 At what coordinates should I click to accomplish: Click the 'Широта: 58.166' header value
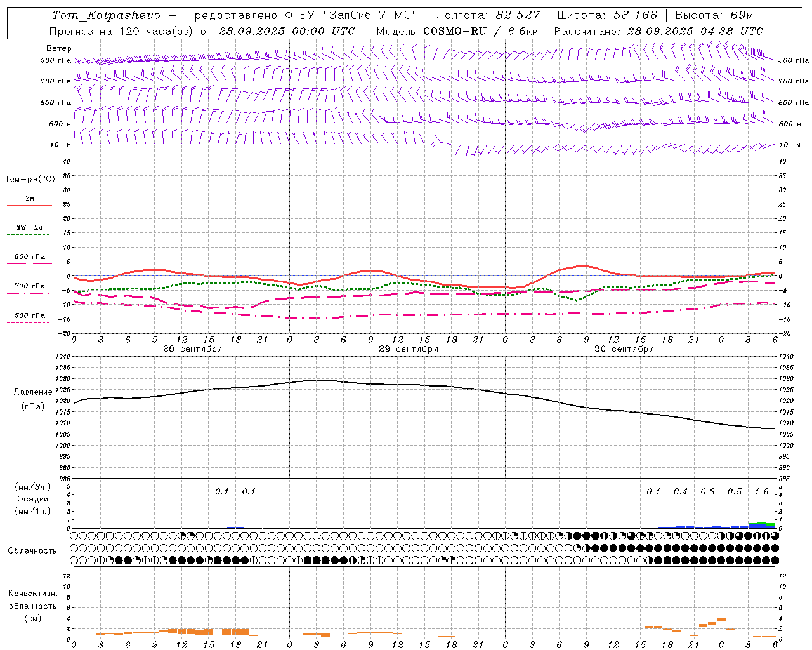point(608,15)
